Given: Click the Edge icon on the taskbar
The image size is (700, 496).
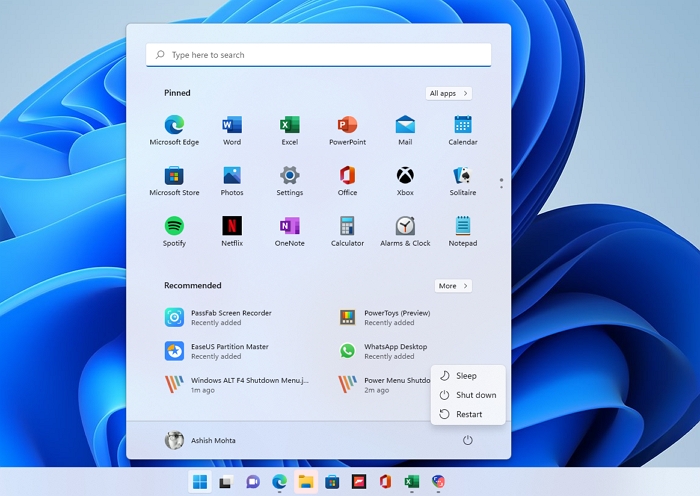Looking at the screenshot, I should tap(279, 482).
